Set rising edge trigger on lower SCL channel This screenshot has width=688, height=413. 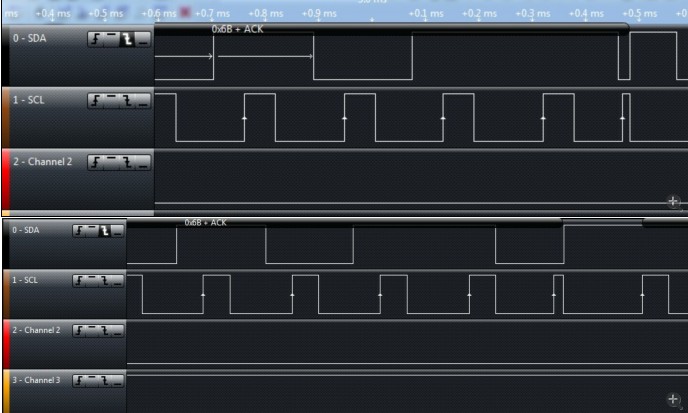click(x=79, y=281)
